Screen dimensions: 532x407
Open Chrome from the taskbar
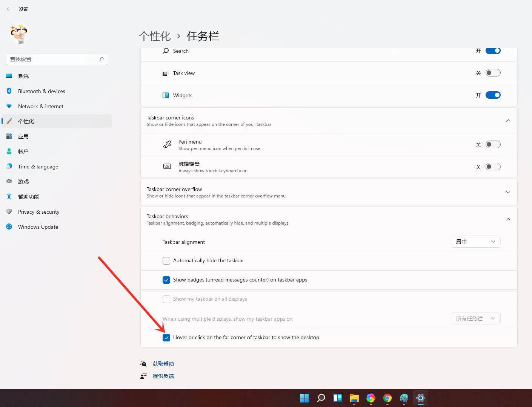coord(387,398)
